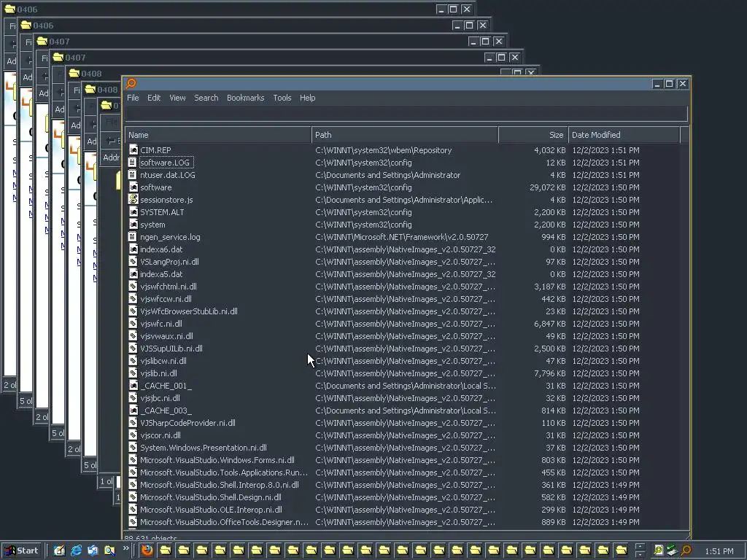Select the file named system
This screenshot has height=560, width=747.
152,225
